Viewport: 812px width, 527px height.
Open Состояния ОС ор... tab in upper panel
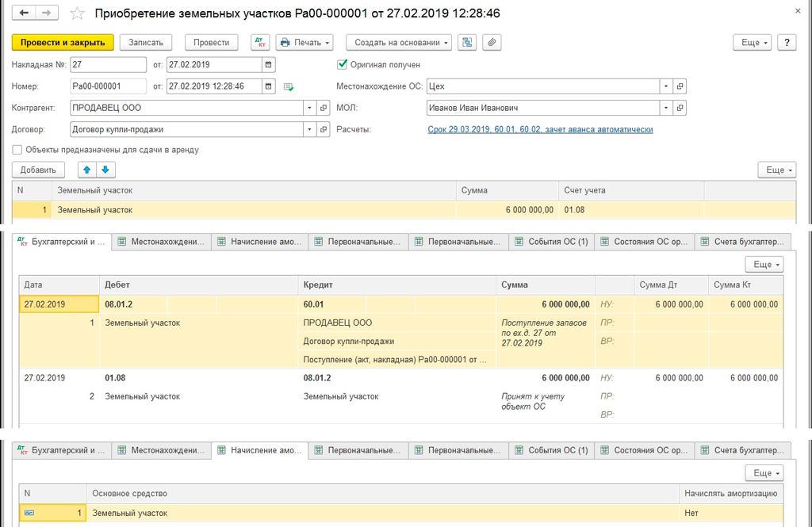(645, 242)
